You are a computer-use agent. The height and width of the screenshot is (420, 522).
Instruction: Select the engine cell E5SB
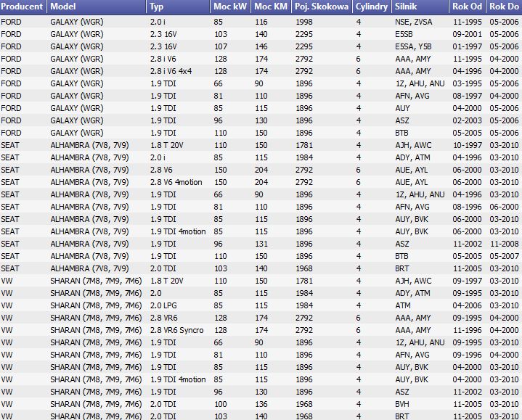404,34
